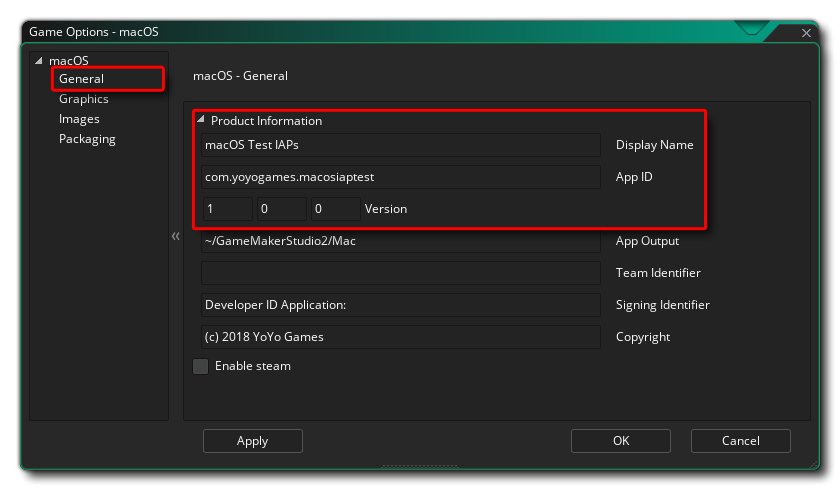The height and width of the screenshot is (490, 840).
Task: Open the Graphics settings page
Action: [x=84, y=99]
